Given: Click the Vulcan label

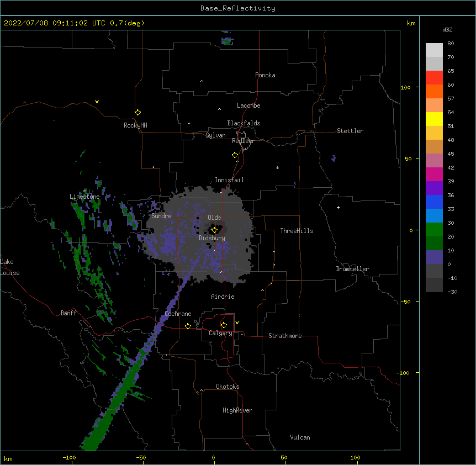Looking at the screenshot, I should tap(300, 437).
